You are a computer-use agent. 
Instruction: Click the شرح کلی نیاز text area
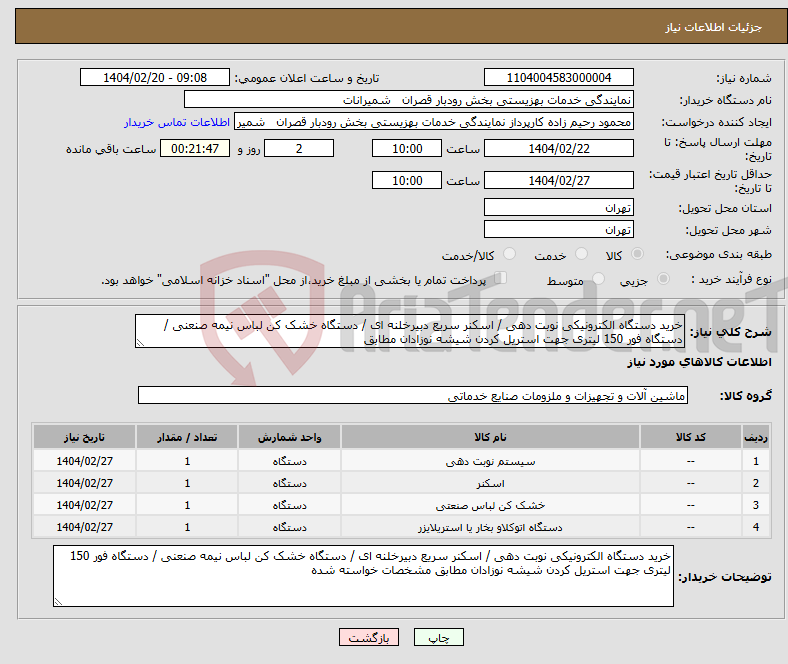tap(410, 331)
